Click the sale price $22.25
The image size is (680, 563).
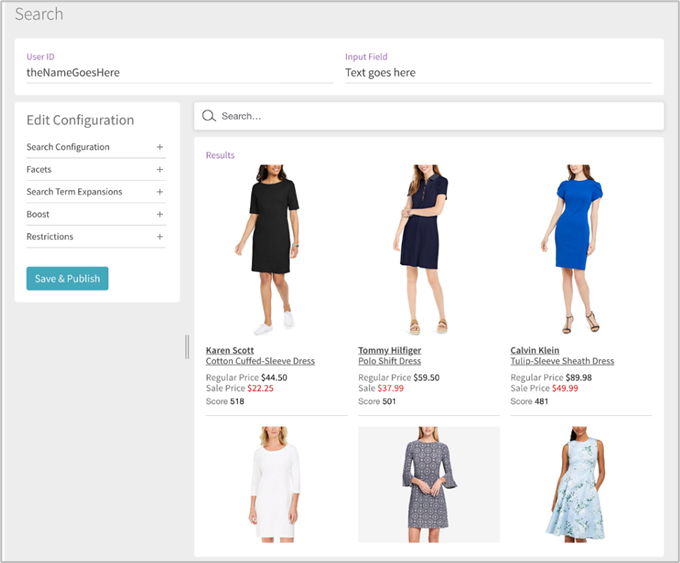(260, 388)
